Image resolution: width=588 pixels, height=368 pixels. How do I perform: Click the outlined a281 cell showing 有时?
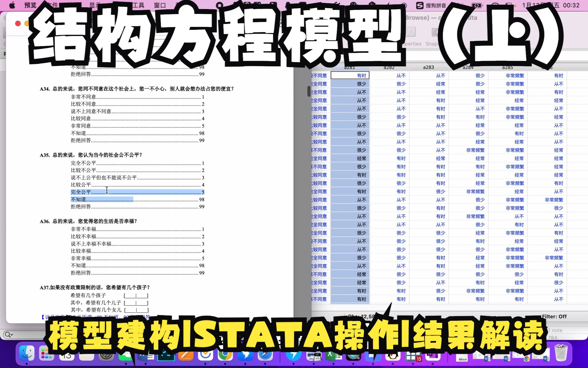tap(350, 76)
